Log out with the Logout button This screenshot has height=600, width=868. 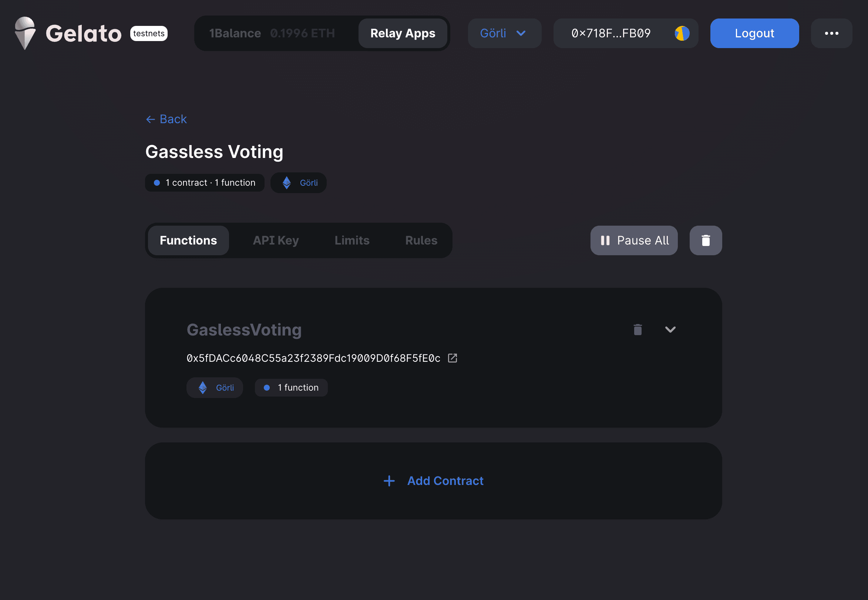pyautogui.click(x=754, y=33)
